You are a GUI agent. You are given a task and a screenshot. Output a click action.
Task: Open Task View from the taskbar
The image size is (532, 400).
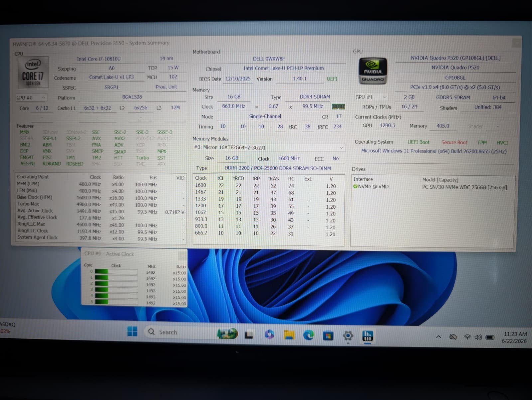pos(249,335)
